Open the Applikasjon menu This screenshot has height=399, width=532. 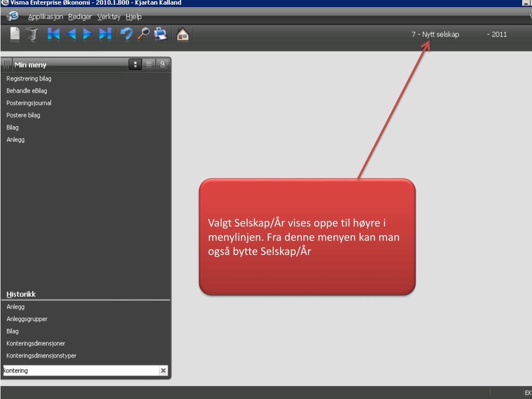pyautogui.click(x=46, y=17)
